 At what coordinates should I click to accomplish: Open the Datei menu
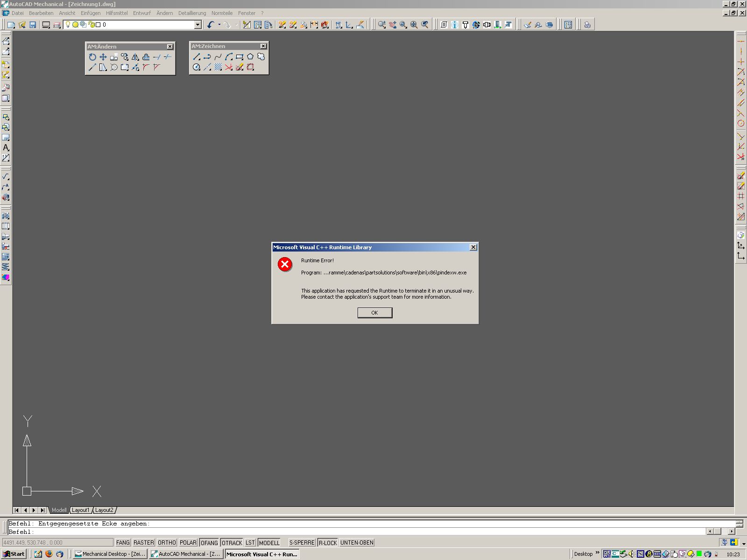click(17, 13)
